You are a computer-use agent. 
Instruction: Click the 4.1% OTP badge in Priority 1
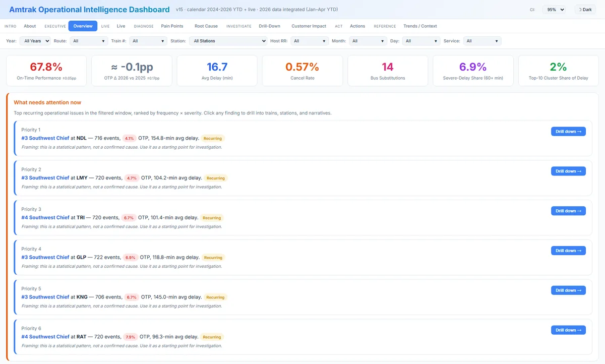(x=130, y=138)
